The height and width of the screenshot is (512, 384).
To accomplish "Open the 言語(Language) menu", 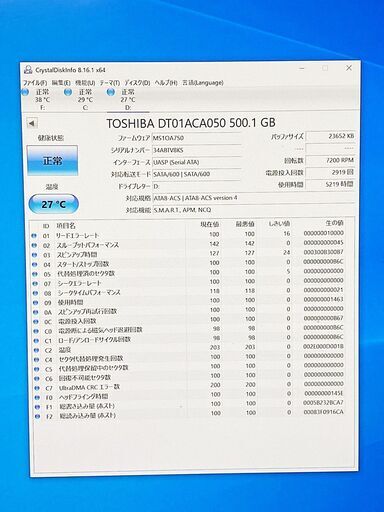I will click(203, 82).
